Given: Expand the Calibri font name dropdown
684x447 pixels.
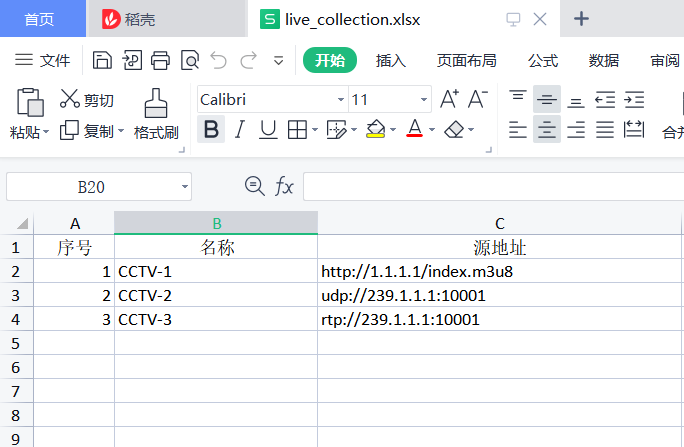Looking at the screenshot, I should pos(340,100).
